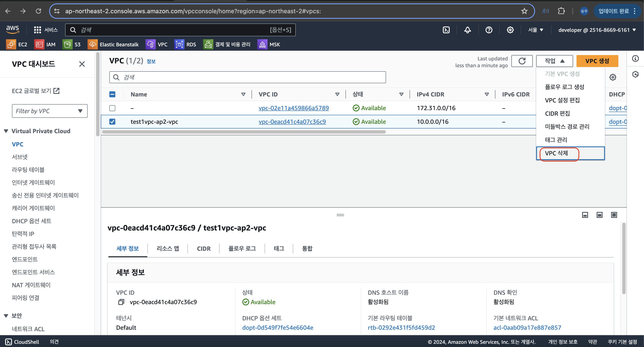Viewport: 644px width, 347px height.
Task: Click the notifications bell icon
Action: click(467, 30)
